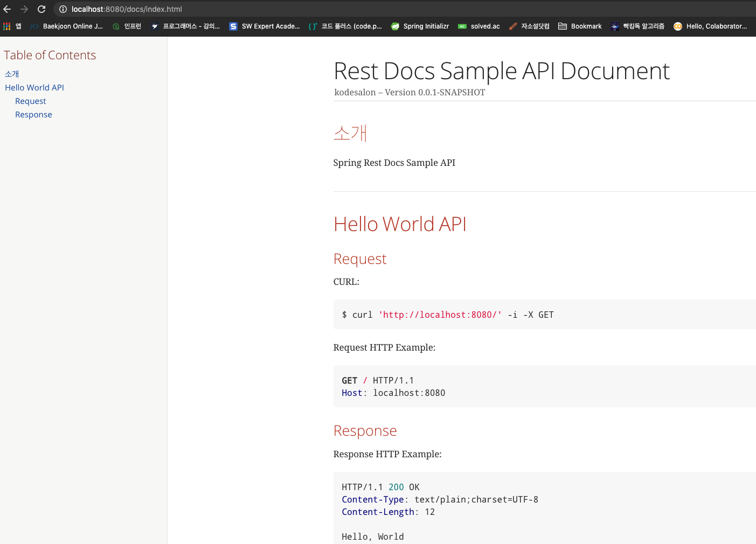Click the curl command code block
The height and width of the screenshot is (544, 756).
point(545,315)
